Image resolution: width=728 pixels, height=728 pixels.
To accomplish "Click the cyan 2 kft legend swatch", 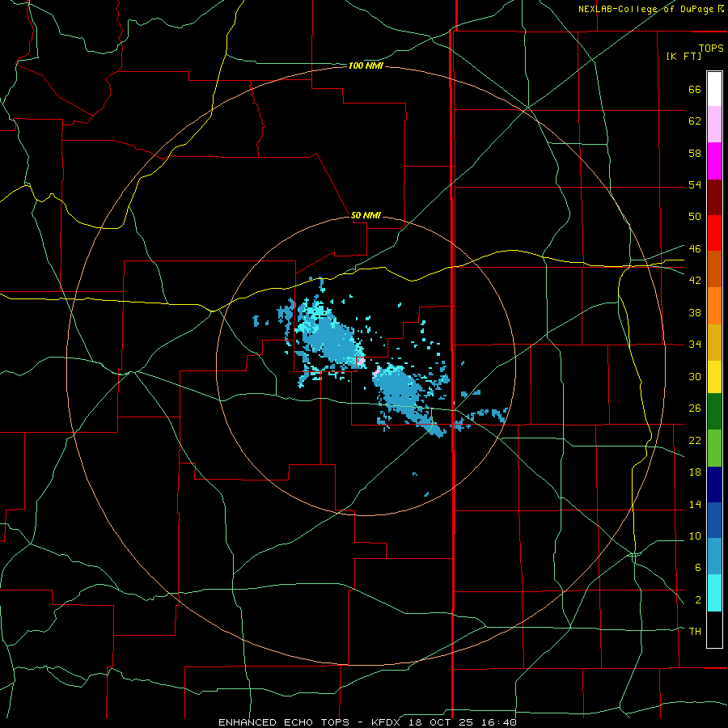I will point(714,593).
